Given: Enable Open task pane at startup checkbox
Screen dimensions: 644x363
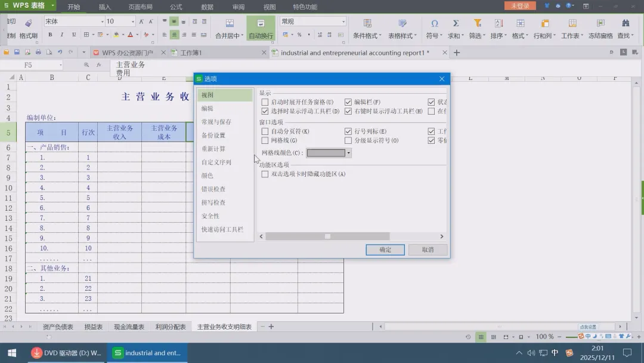Looking at the screenshot, I should (x=265, y=102).
